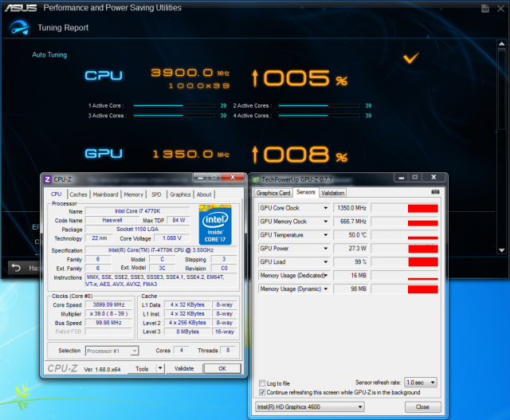Screen dimensions: 510x420
Task: Click the Multiplier value x 39.0 ( 8 - 39 )
Action: [108, 314]
